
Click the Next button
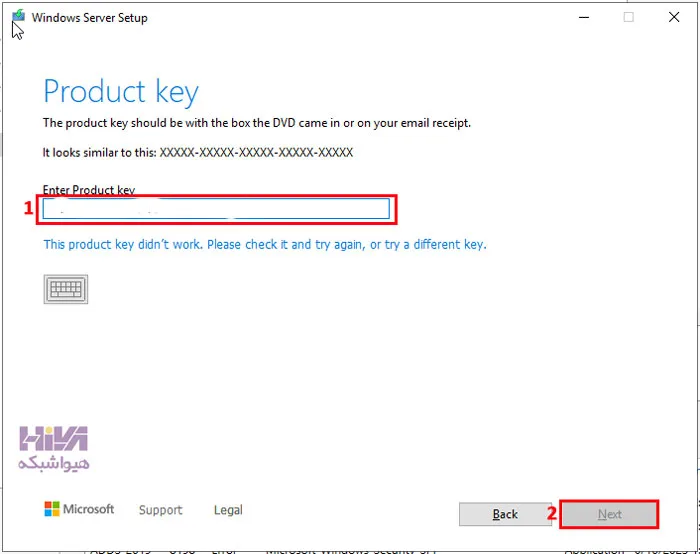coord(609,514)
